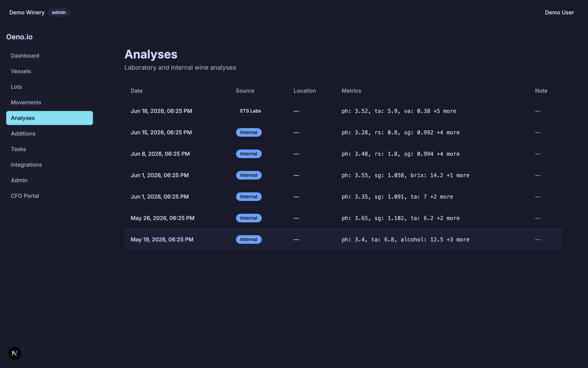Click metrics with ph: 3.35, sg: 1.091
The image size is (588, 368).
pyautogui.click(x=397, y=197)
